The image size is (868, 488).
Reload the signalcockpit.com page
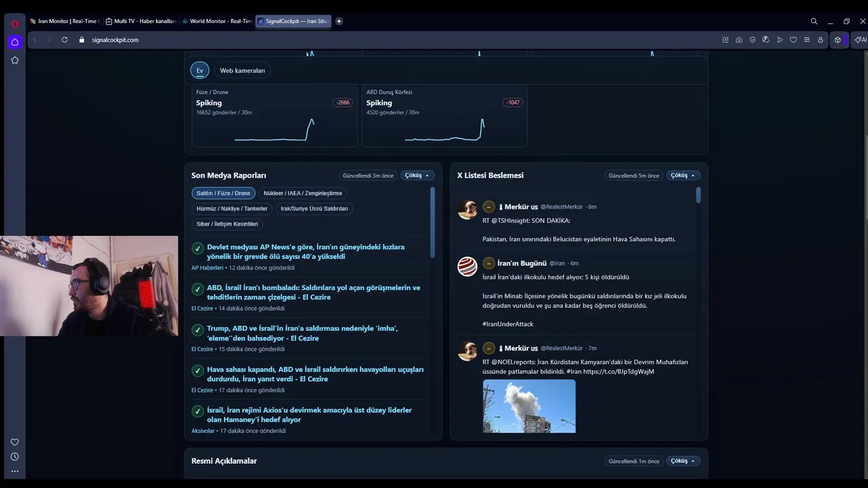64,40
